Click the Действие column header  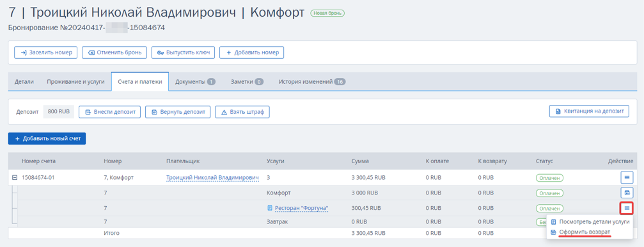(x=620, y=161)
